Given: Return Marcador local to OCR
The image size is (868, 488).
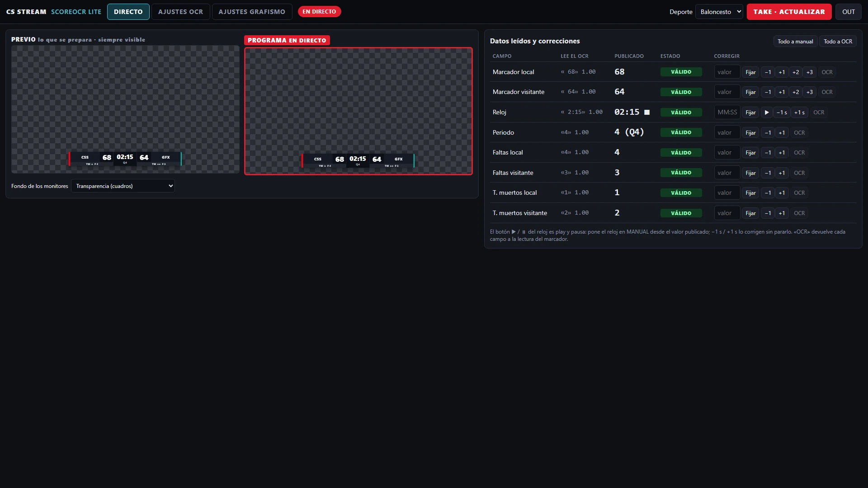Looking at the screenshot, I should [827, 72].
